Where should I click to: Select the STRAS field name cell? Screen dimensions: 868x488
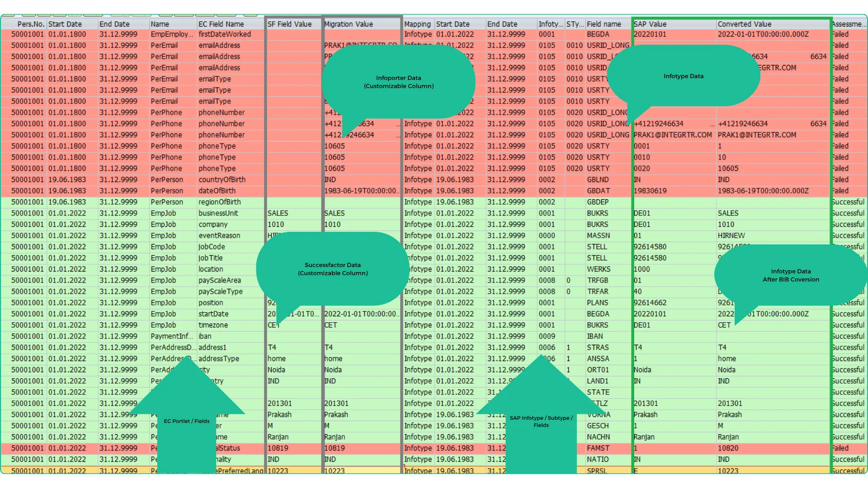[608, 347]
